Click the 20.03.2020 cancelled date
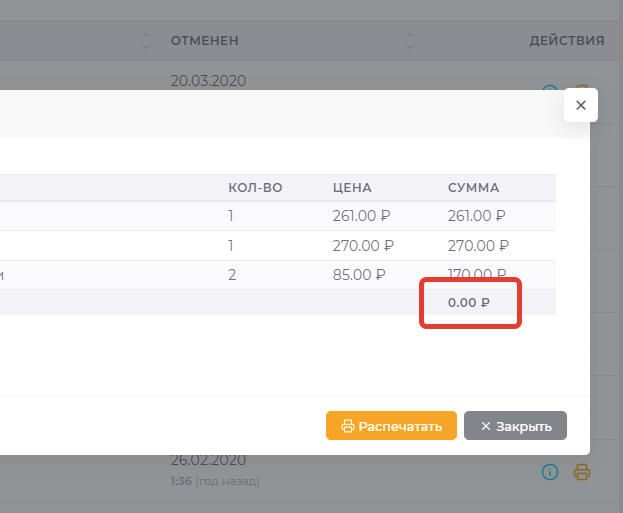 (208, 81)
